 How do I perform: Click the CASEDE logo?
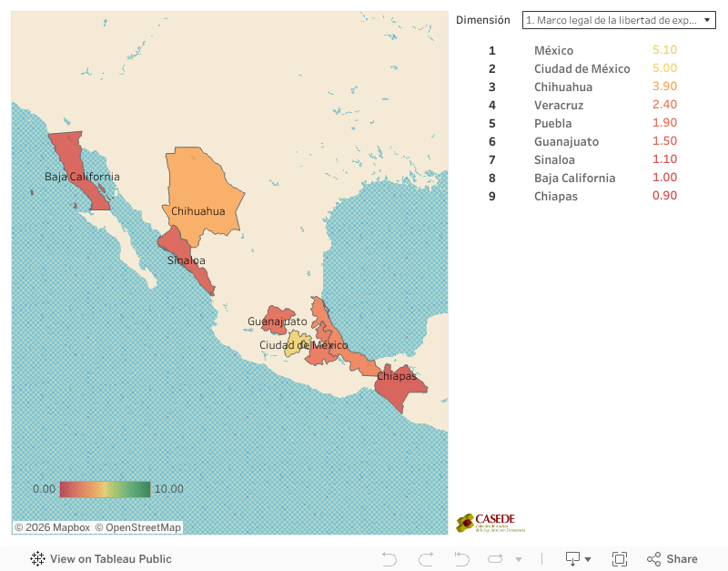(490, 523)
